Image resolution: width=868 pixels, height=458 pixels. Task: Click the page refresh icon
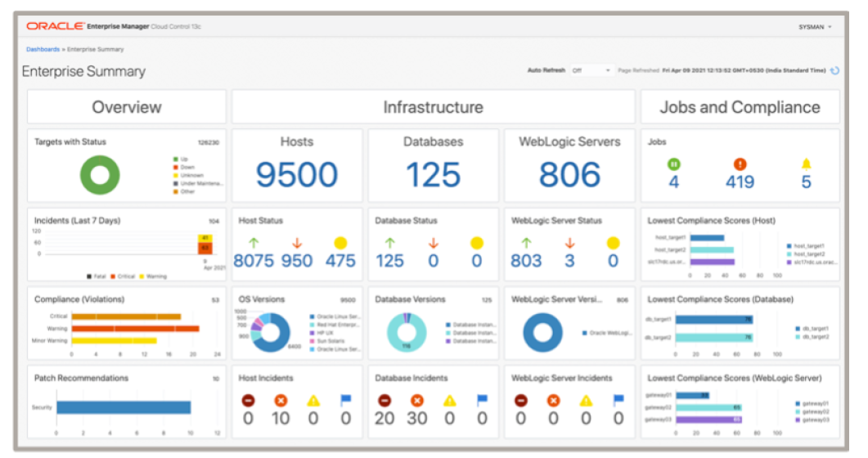tap(834, 70)
